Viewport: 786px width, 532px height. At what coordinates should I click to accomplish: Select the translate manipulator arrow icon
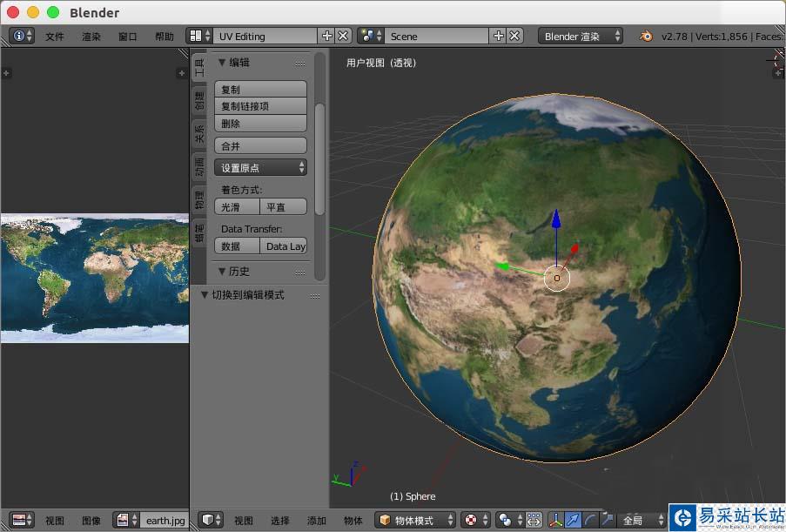click(x=574, y=520)
